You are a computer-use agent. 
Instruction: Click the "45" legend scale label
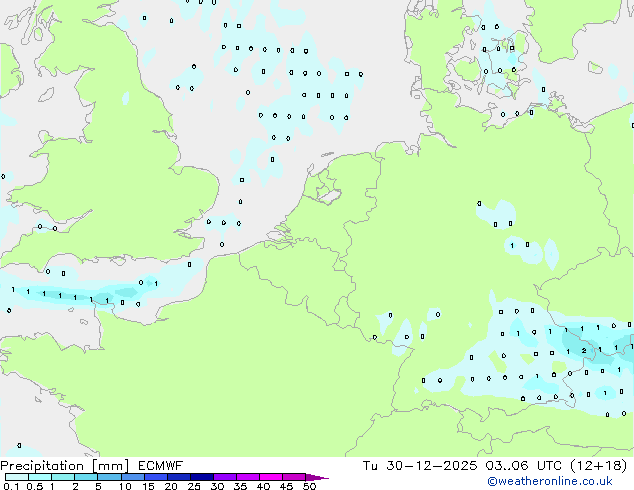(286, 486)
